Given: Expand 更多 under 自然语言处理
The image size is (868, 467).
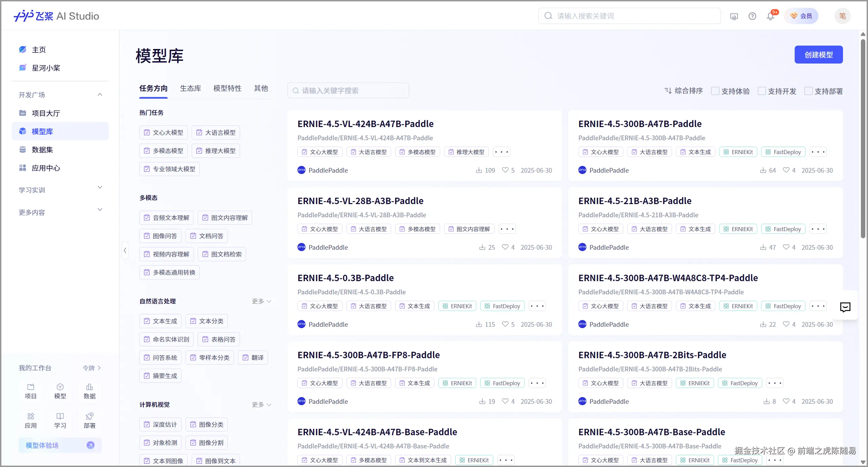Looking at the screenshot, I should (261, 301).
